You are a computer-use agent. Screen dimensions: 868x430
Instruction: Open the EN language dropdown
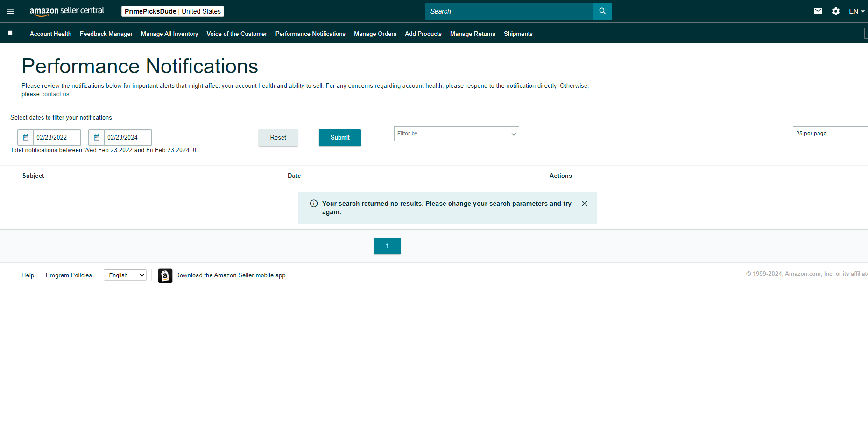(x=857, y=11)
